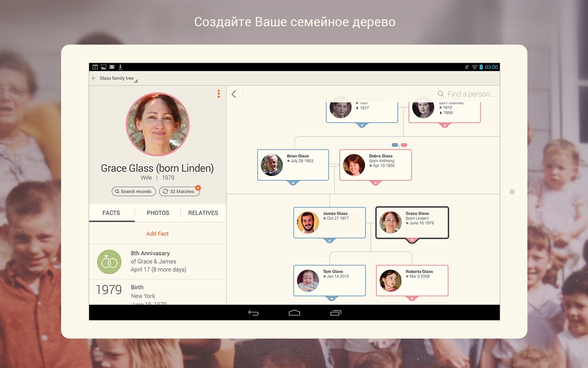Image resolution: width=588 pixels, height=368 pixels.
Task: Tap the back arrow beside Glass family tree
Action: (94, 78)
